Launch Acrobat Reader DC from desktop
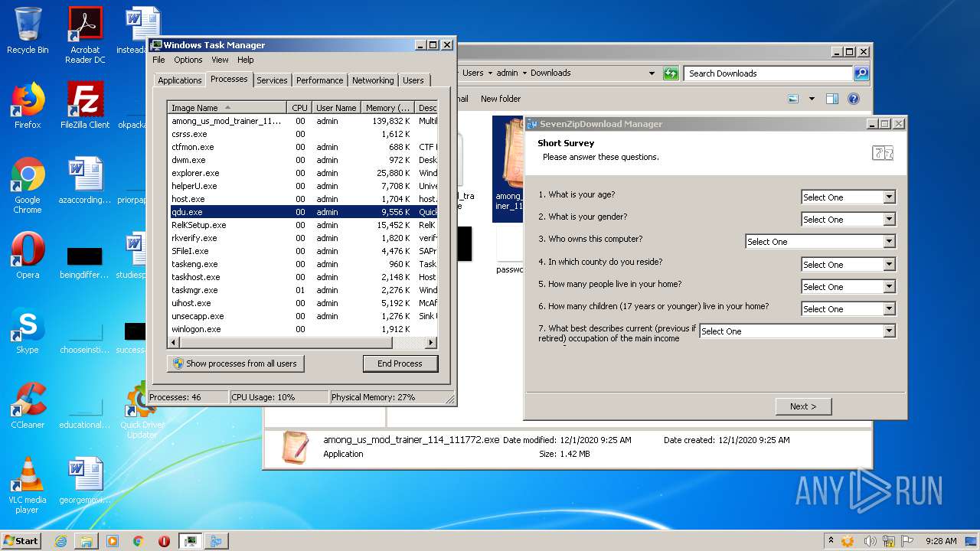 (85, 35)
